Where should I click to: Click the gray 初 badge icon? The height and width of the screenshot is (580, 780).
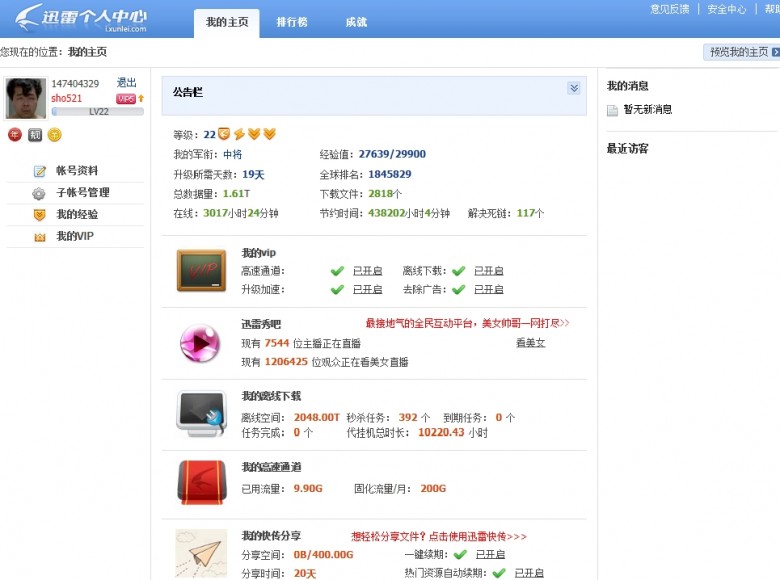tap(35, 135)
